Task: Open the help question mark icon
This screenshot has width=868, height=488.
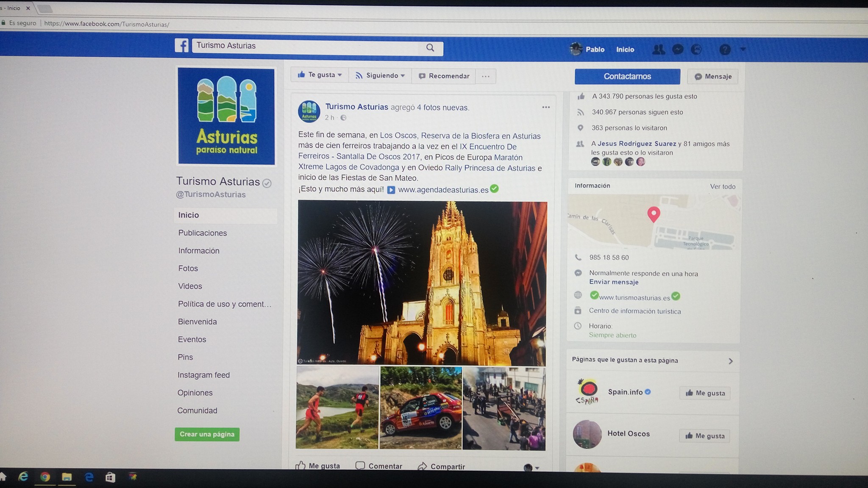Action: [725, 50]
